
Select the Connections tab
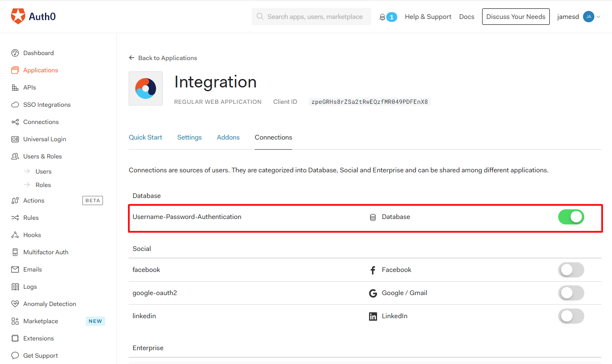273,137
